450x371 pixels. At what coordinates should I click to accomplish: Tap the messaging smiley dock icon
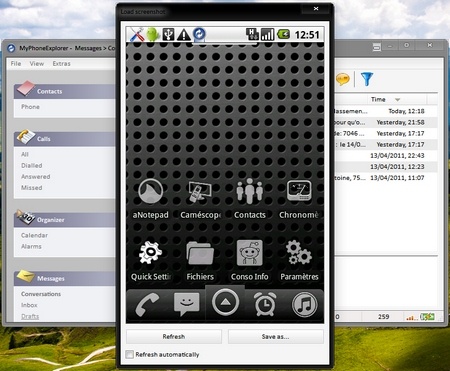tap(187, 304)
